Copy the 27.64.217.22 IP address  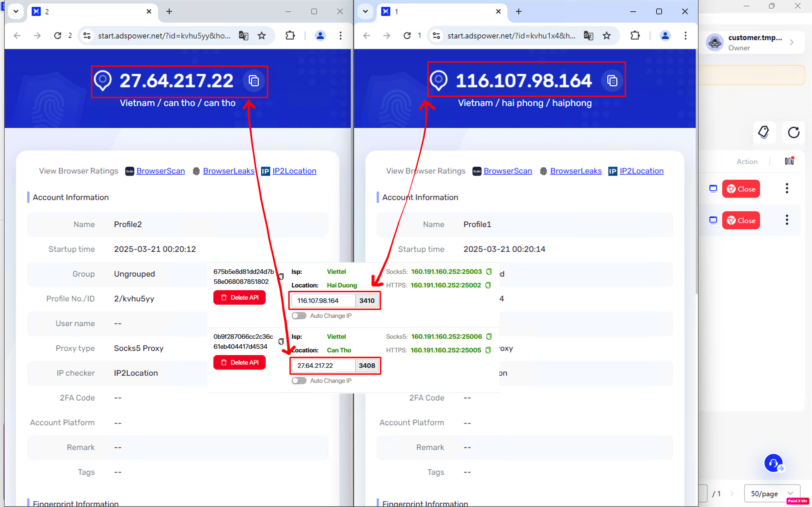click(x=254, y=81)
